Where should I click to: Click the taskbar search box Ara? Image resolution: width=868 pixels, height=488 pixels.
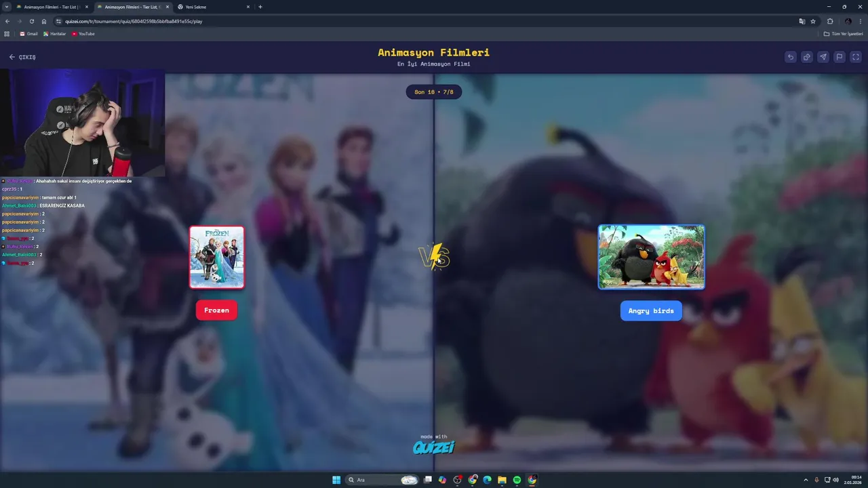click(x=382, y=480)
